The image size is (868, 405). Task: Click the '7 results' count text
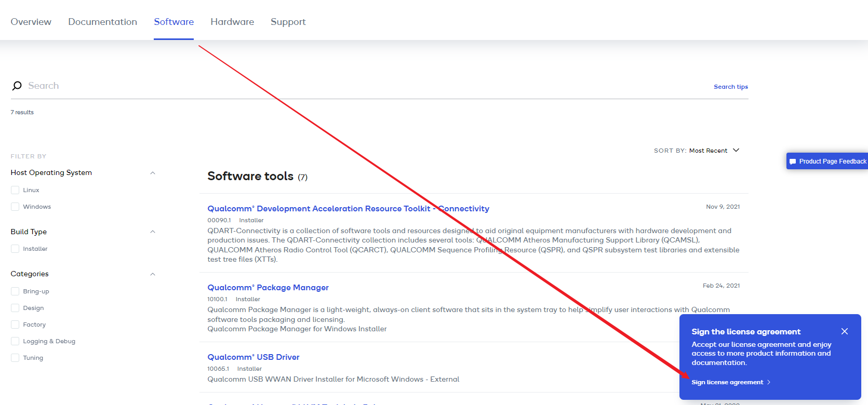pos(22,112)
